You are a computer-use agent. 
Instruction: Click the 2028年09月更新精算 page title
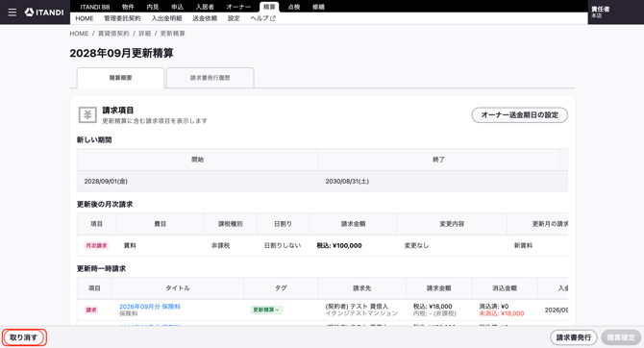pyautogui.click(x=121, y=54)
